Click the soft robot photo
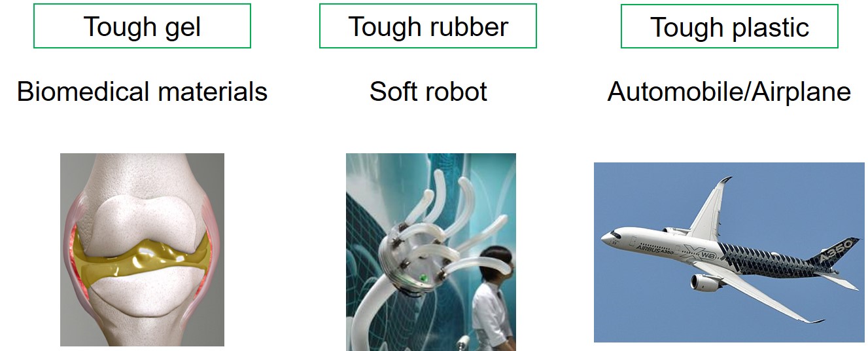868x351 pixels. click(430, 252)
